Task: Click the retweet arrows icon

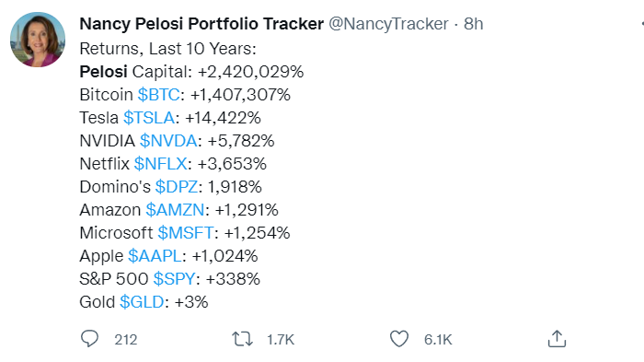Action: coord(242,339)
